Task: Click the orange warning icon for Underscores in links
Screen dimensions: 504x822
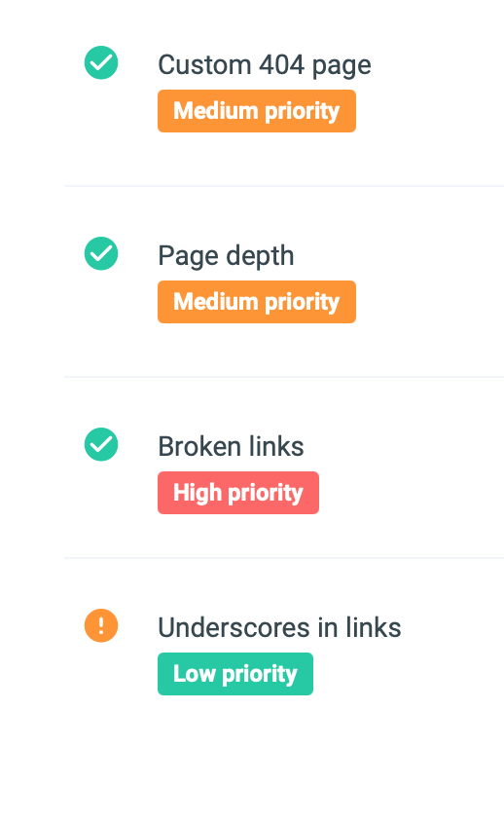Action: 101,625
